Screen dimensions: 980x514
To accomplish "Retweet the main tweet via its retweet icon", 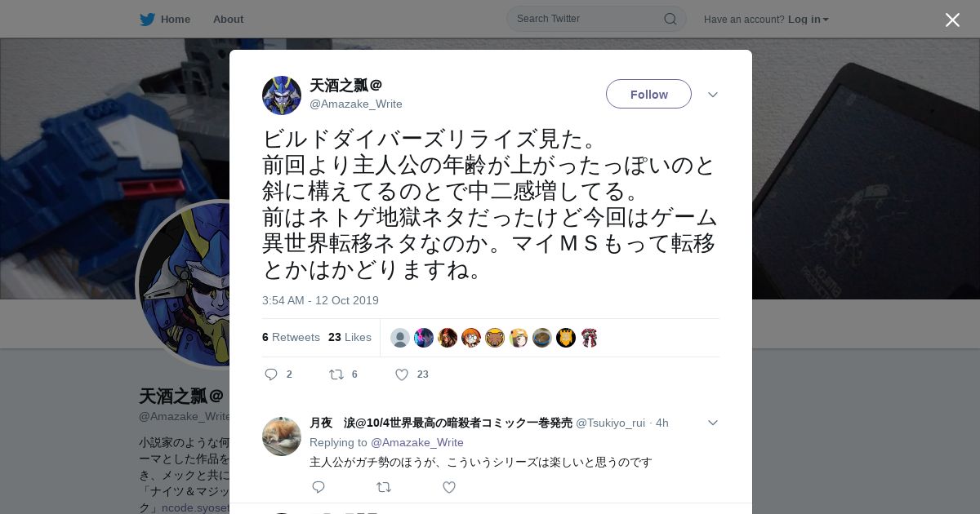I will click(x=336, y=374).
